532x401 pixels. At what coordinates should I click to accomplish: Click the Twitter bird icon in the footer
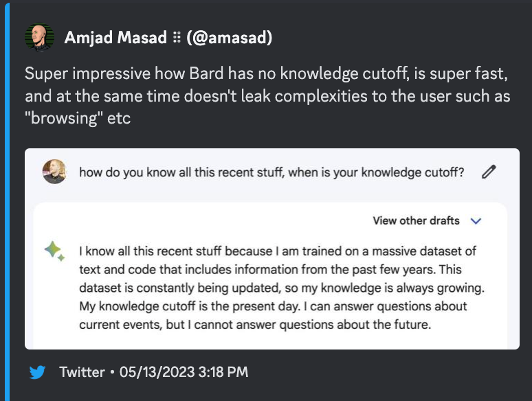pyautogui.click(x=37, y=372)
